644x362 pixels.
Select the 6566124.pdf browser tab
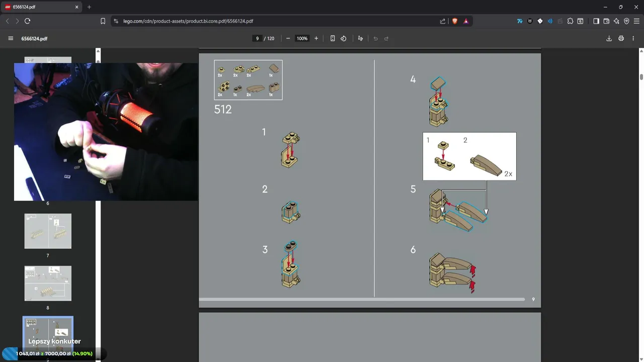coord(42,7)
